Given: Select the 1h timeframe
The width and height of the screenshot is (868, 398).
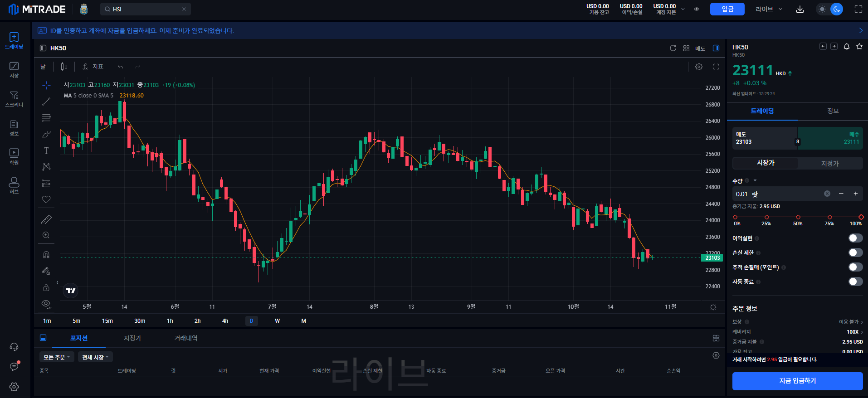Looking at the screenshot, I should click(x=170, y=321).
